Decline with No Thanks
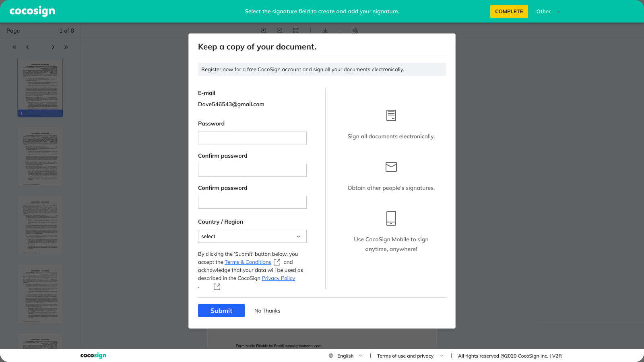Screen dimensions: 644x362 [267, 311]
